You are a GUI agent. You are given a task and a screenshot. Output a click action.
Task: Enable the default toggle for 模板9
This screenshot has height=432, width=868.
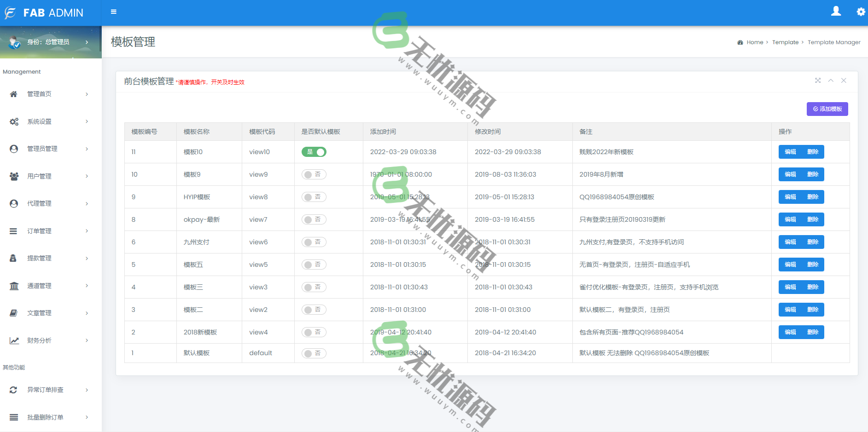[x=314, y=174]
